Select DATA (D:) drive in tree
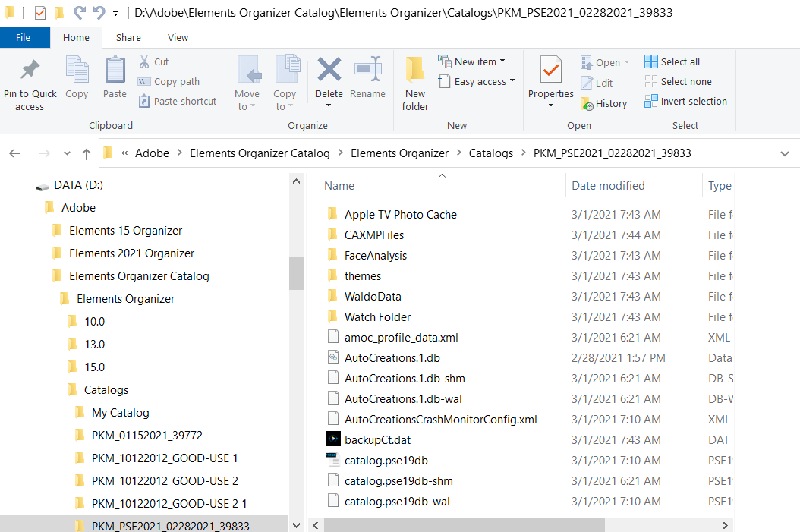This screenshot has width=800, height=532. (79, 185)
